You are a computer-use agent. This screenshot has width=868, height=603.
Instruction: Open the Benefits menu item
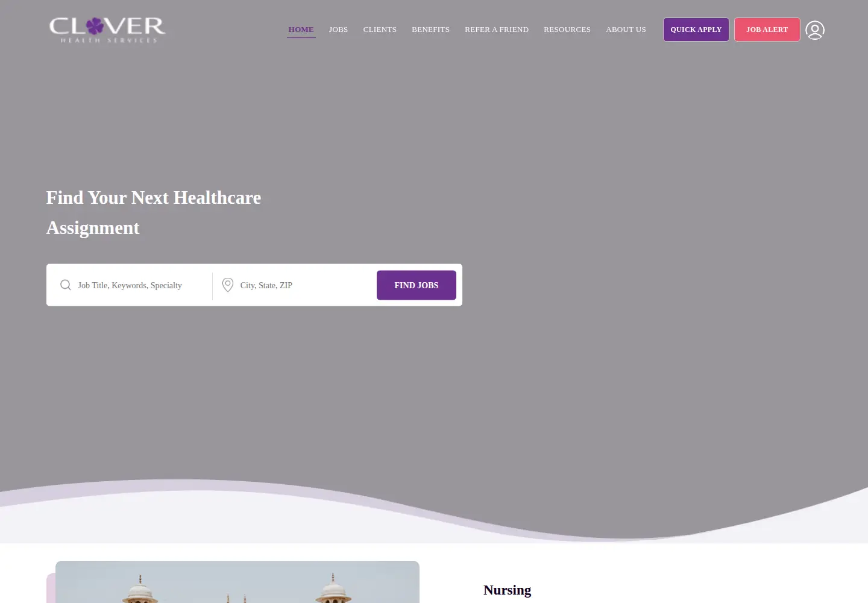tap(430, 30)
